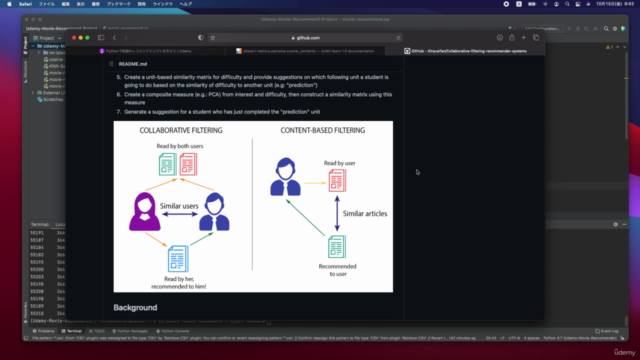The height and width of the screenshot is (360, 640).
Task: Reload the github.com page
Action: (398, 38)
